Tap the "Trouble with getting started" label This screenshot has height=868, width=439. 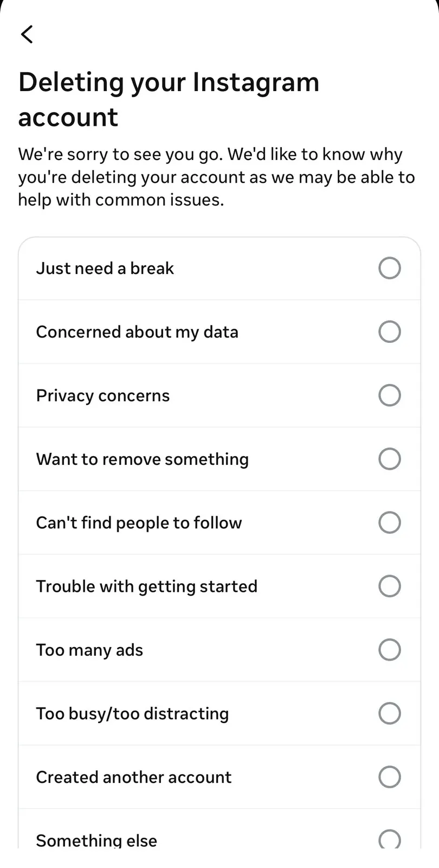pyautogui.click(x=147, y=586)
